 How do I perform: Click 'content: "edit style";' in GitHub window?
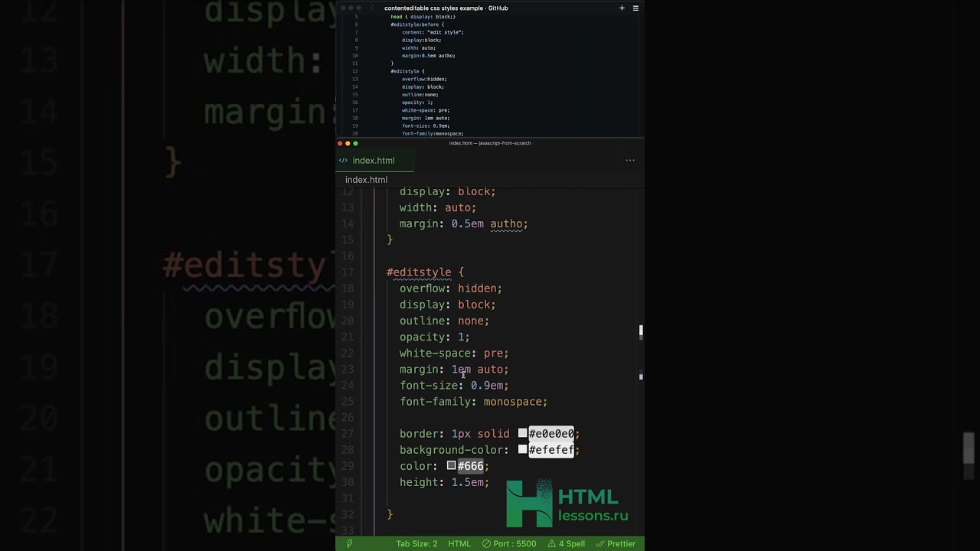click(433, 32)
